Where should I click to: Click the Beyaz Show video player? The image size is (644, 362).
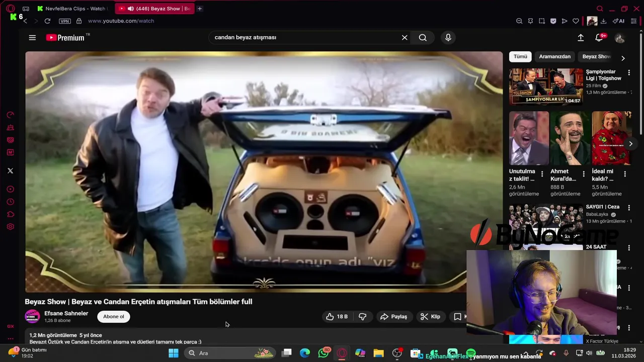tap(264, 172)
